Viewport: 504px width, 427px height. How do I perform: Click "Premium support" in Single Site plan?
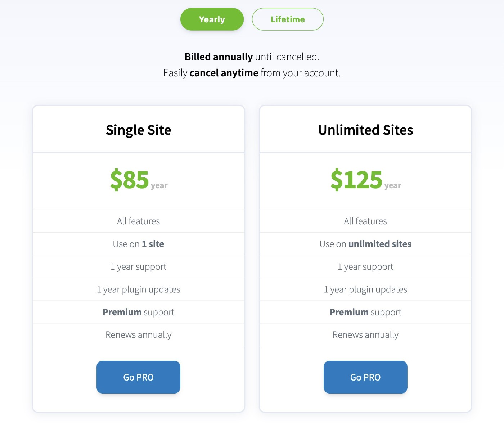pos(139,312)
